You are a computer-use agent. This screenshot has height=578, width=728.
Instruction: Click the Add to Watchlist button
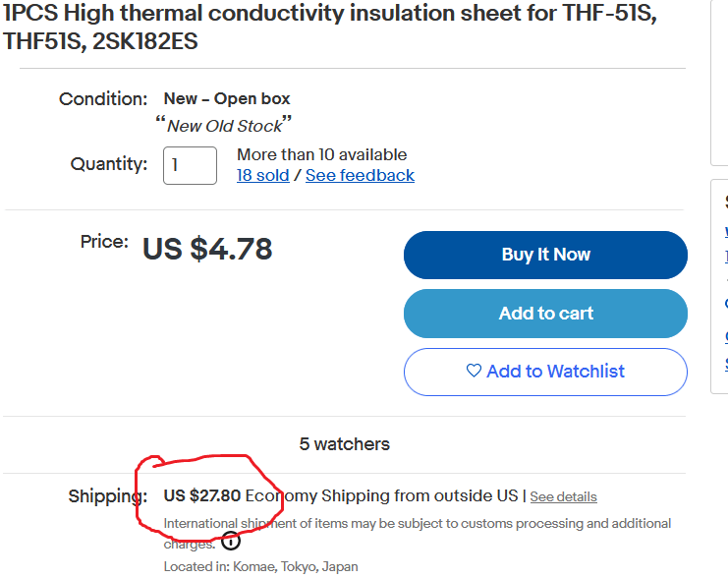click(x=545, y=372)
